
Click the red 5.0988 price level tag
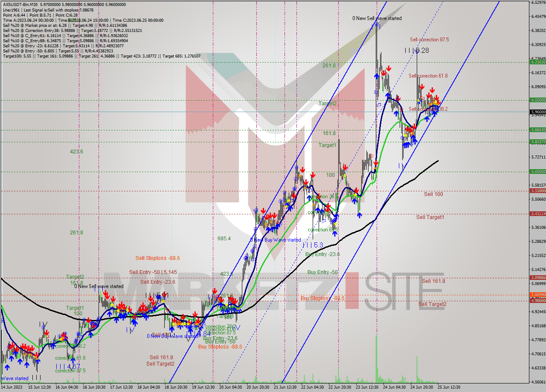coord(538,278)
